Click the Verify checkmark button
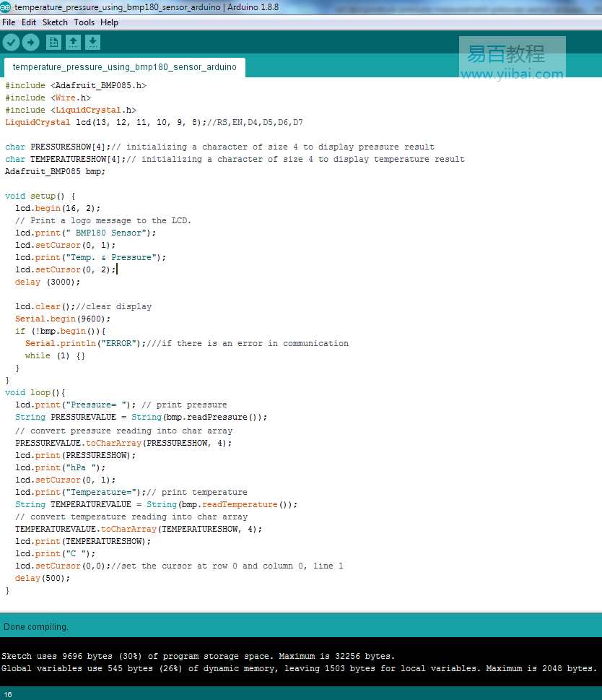This screenshot has height=700, width=602. [x=11, y=43]
